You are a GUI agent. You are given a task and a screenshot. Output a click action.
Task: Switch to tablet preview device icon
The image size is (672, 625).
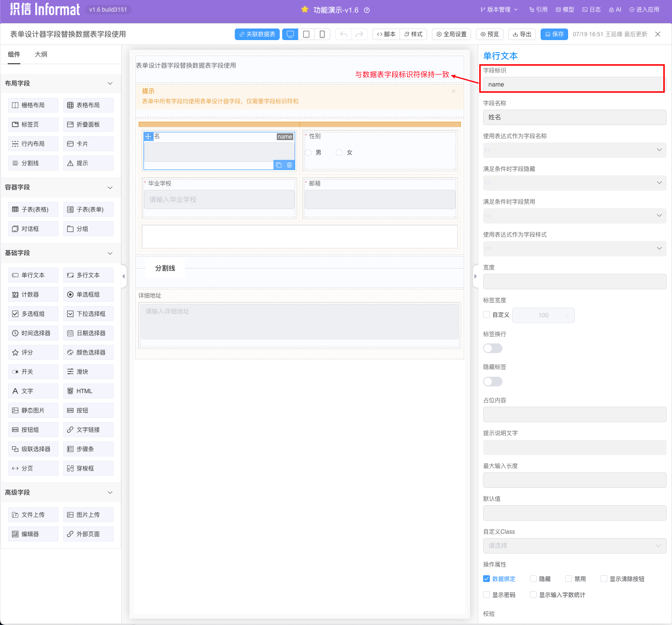[306, 34]
